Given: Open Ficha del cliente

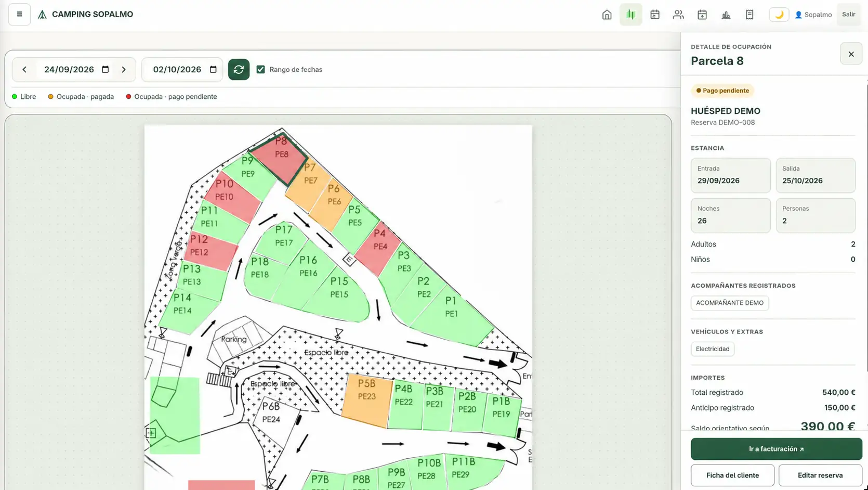Looking at the screenshot, I should [x=732, y=475].
